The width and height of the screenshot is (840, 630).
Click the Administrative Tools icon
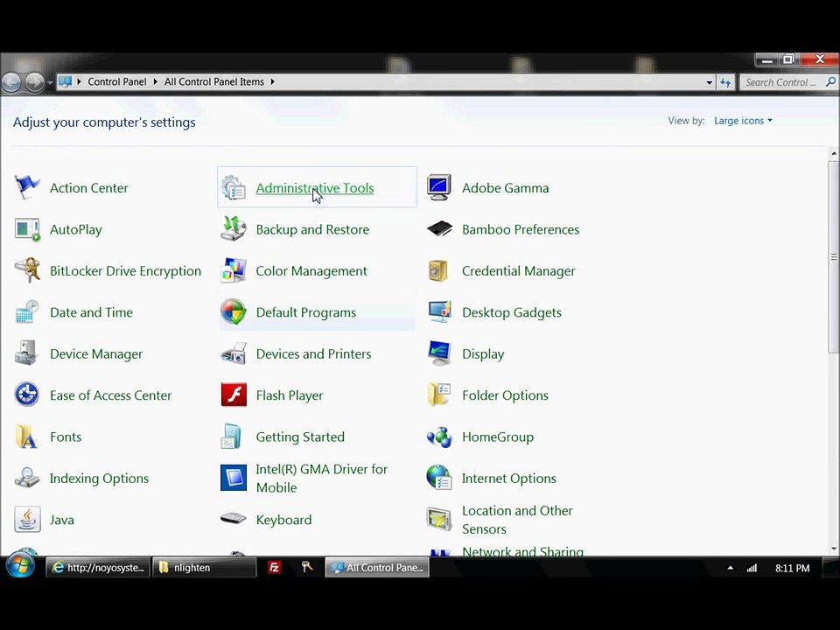pos(234,187)
